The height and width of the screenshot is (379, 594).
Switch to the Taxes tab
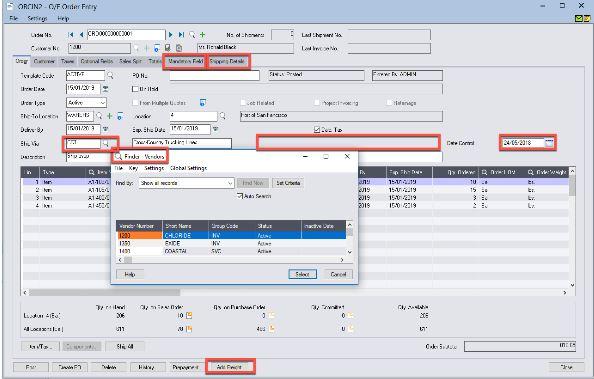click(x=67, y=61)
